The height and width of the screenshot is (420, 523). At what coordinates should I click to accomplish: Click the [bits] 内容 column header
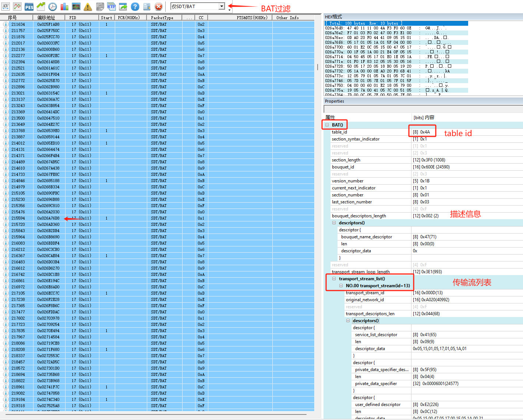click(467, 117)
